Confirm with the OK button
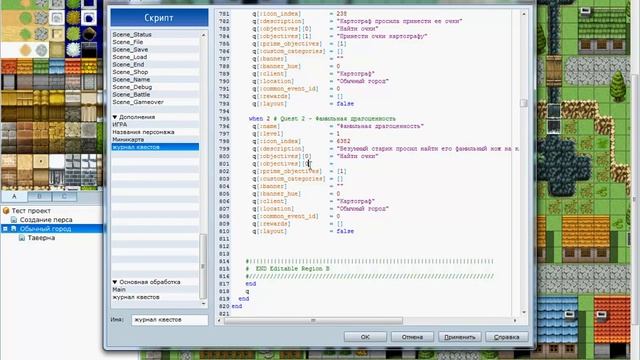Image resolution: width=640 pixels, height=360 pixels. (365, 337)
